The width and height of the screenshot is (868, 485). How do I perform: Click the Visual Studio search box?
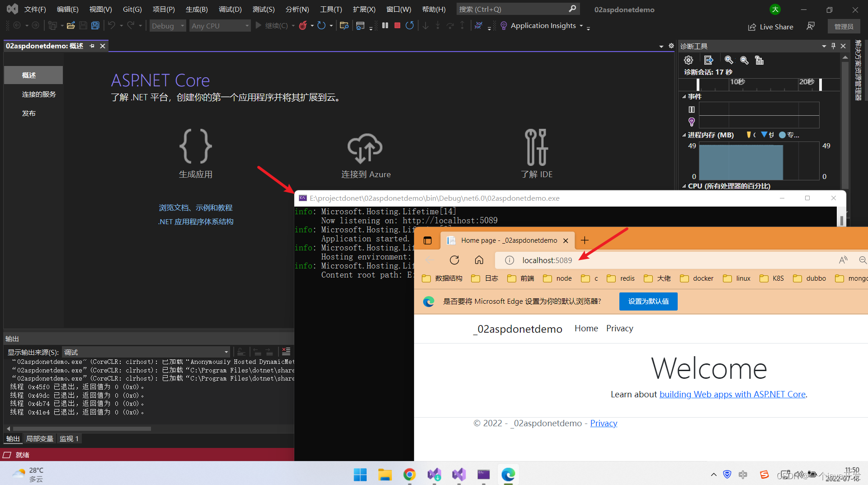[x=518, y=9]
